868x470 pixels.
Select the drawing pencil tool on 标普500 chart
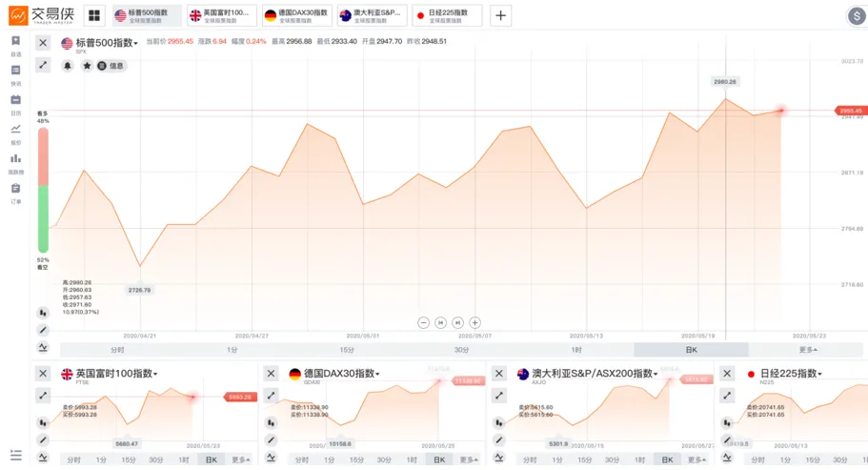(x=43, y=330)
